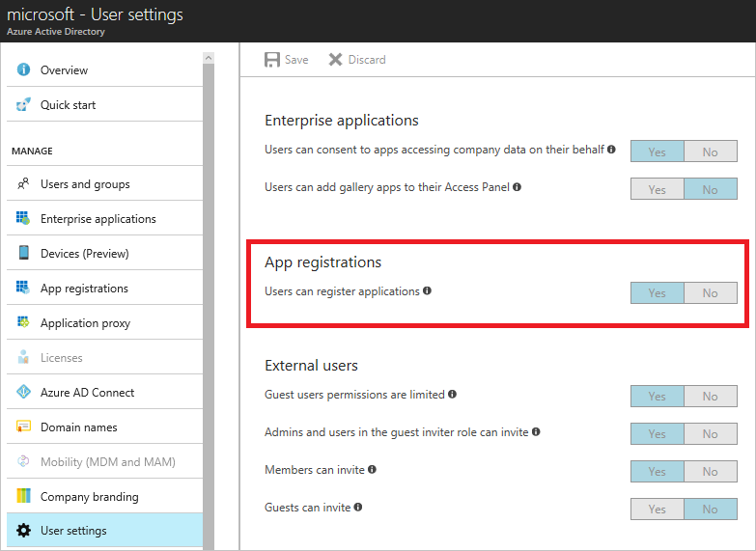Click the sidebar scrollbar up arrow

point(209,58)
